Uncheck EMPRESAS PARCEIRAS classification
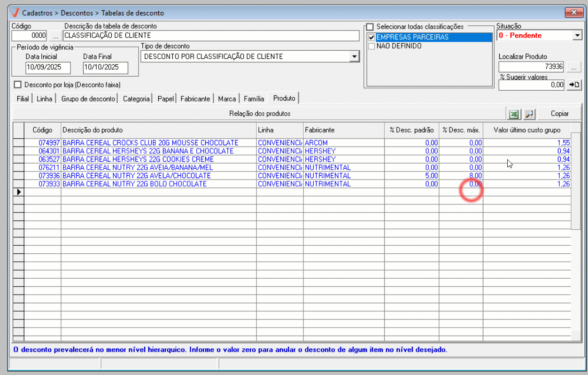588x375 pixels. coord(371,38)
